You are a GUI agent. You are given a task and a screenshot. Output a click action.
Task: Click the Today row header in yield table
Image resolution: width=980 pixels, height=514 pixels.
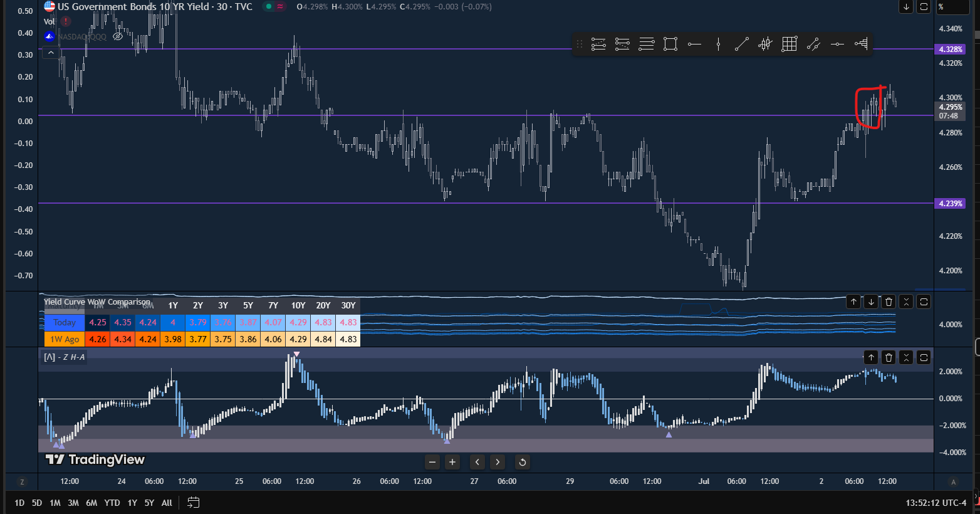pyautogui.click(x=65, y=322)
